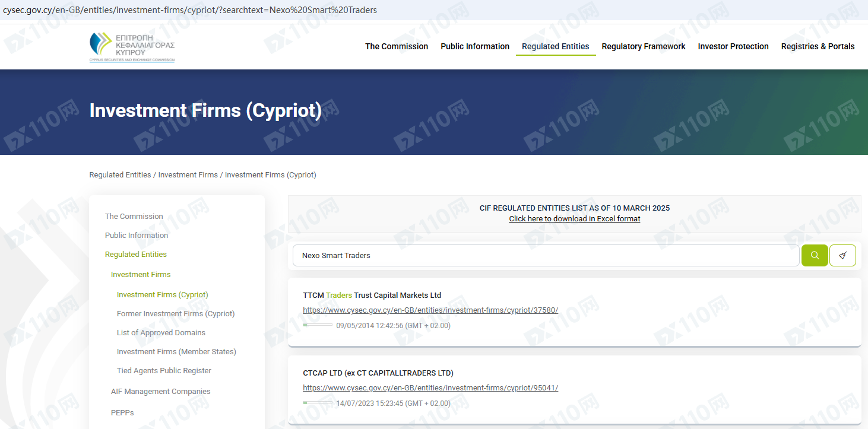The height and width of the screenshot is (429, 868).
Task: Open CTCAP LTD entity URL link
Action: (430, 387)
